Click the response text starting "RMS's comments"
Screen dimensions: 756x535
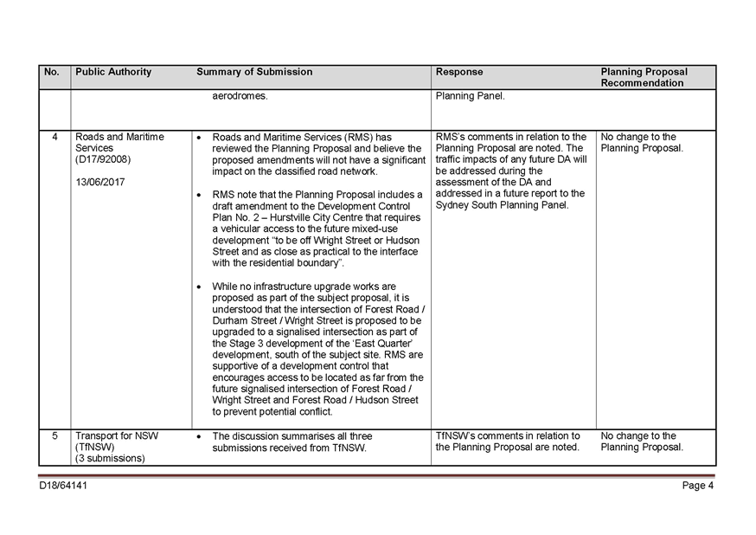click(511, 171)
